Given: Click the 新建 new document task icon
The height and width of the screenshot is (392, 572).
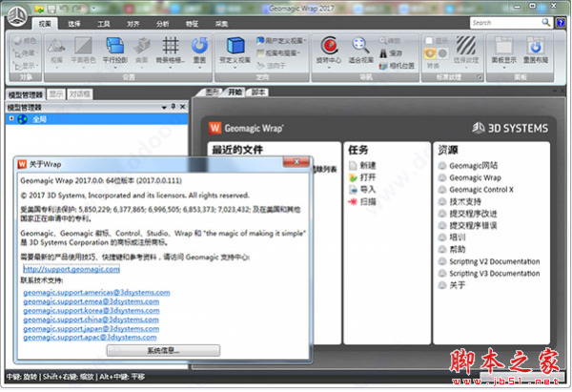Looking at the screenshot, I should (x=353, y=166).
